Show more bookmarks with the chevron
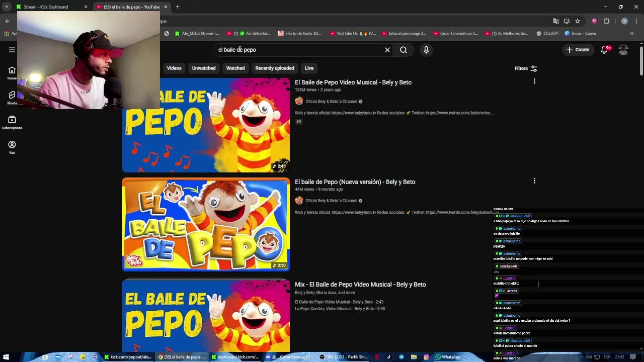 632,34
